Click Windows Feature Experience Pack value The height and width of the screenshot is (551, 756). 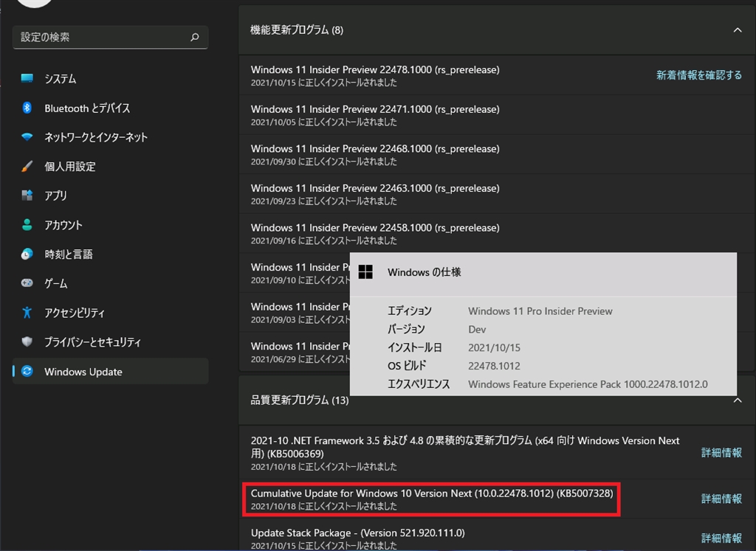(x=588, y=384)
